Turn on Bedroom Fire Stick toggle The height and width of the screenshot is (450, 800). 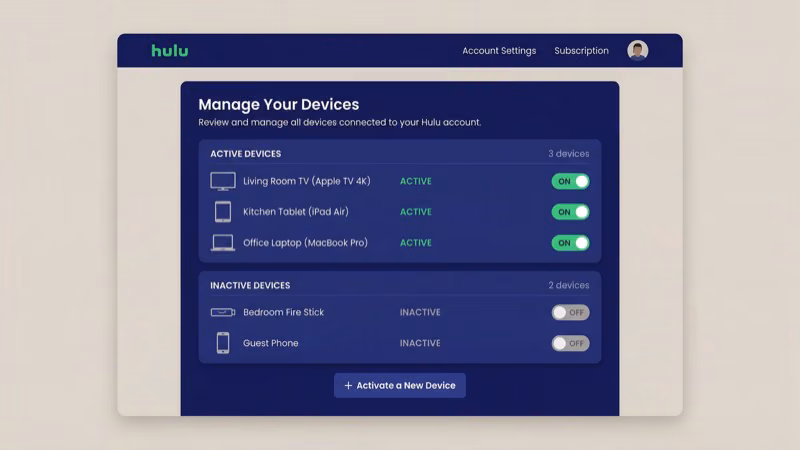point(570,312)
